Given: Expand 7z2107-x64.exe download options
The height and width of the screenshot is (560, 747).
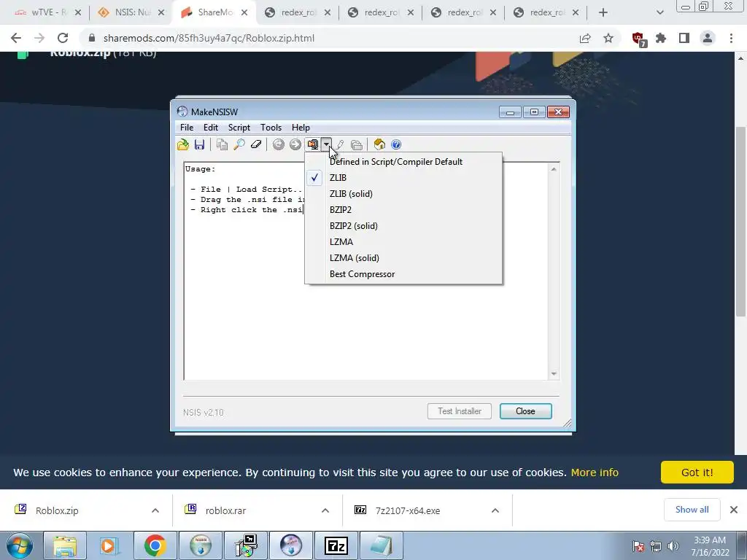Looking at the screenshot, I should click(x=495, y=510).
